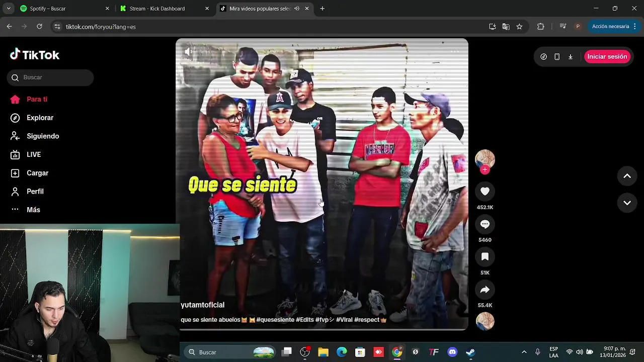
Task: Open yutamtoficial username link
Action: pyautogui.click(x=203, y=305)
